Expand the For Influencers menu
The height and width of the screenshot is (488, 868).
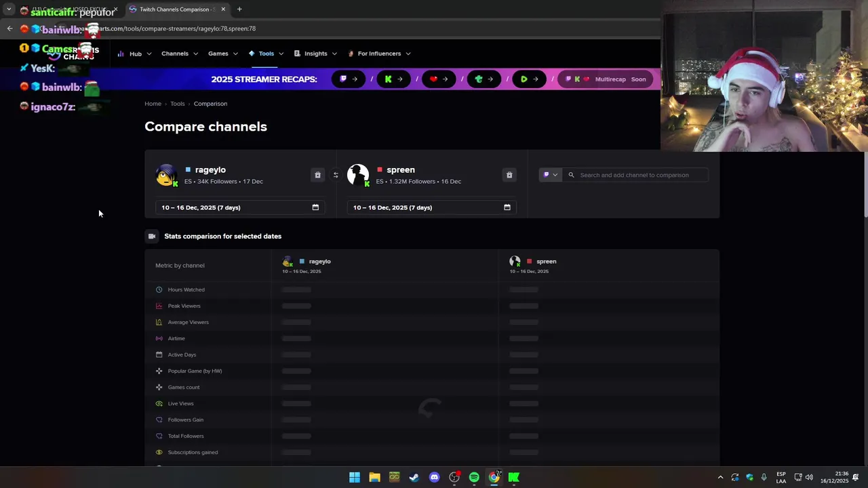(x=379, y=54)
